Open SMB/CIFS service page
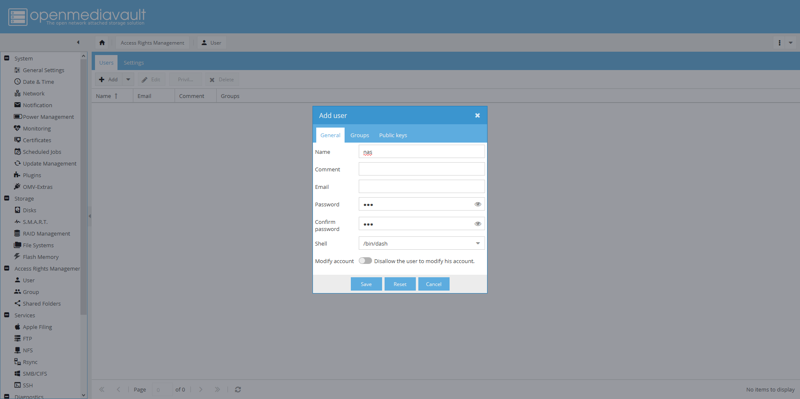 click(x=31, y=374)
